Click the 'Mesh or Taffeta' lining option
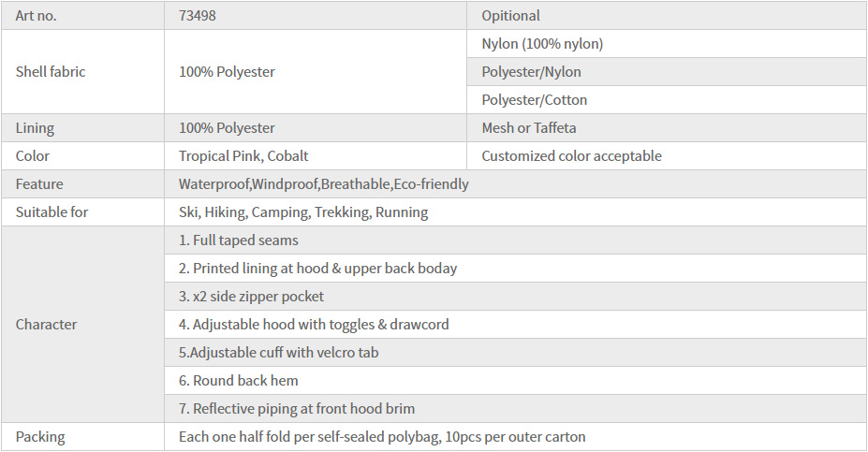Screen dimensions: 868x452 [529, 128]
